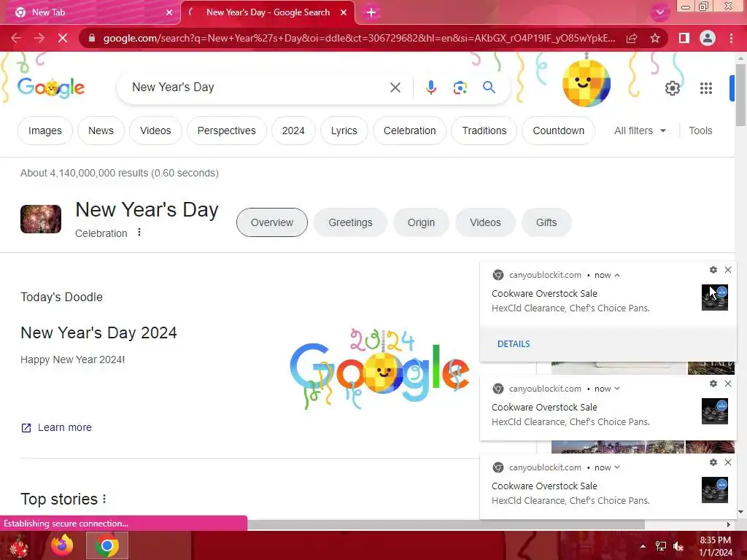The height and width of the screenshot is (560, 747).
Task: Expand the second notification chevron
Action: point(617,389)
